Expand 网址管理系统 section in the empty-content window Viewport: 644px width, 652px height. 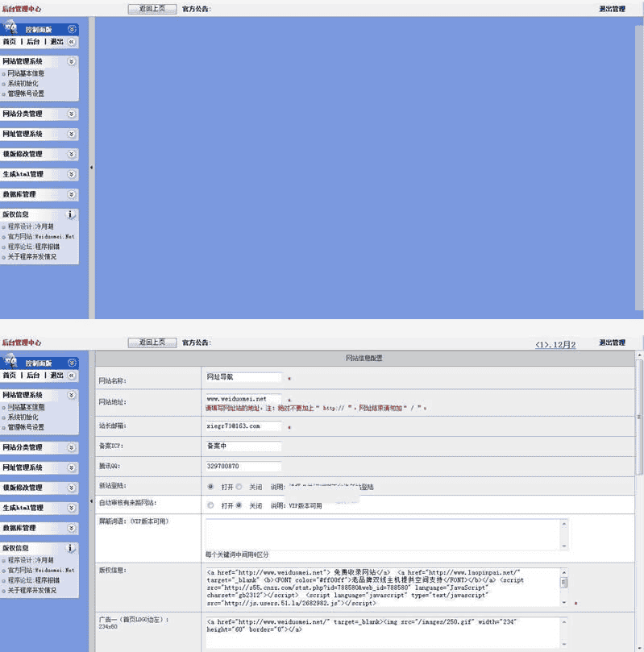point(72,134)
